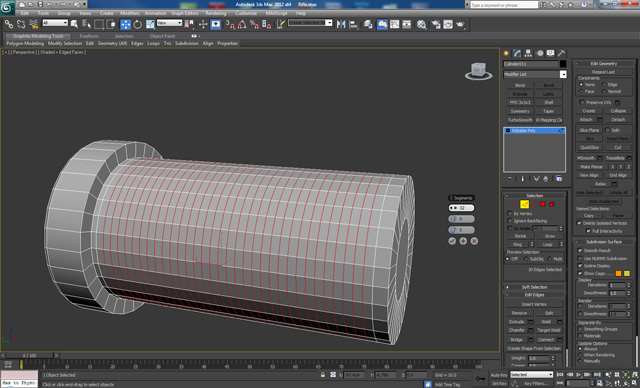The height and width of the screenshot is (388, 640).
Task: Switch to the Freeform ribbon tab
Action: 89,36
